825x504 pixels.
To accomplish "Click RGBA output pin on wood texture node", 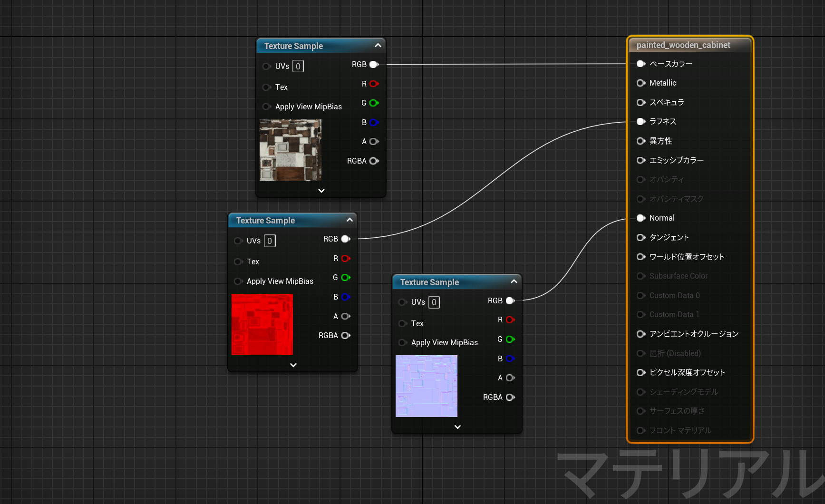I will tap(374, 161).
